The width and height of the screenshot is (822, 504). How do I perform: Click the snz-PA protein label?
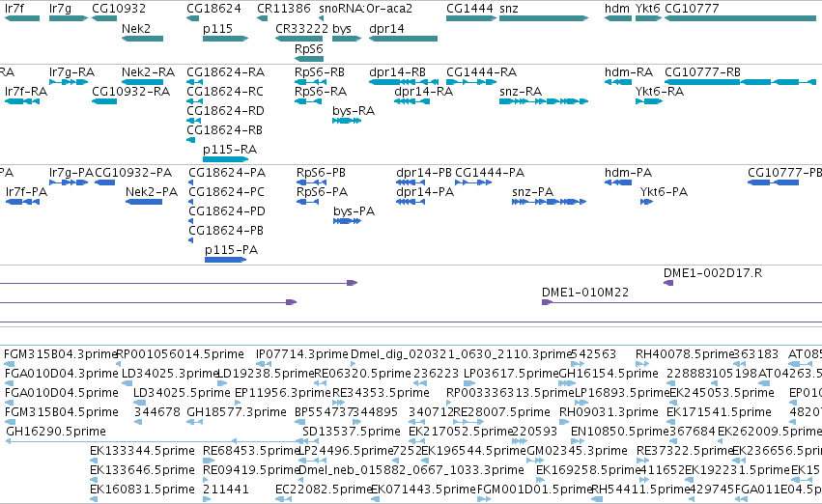532,192
